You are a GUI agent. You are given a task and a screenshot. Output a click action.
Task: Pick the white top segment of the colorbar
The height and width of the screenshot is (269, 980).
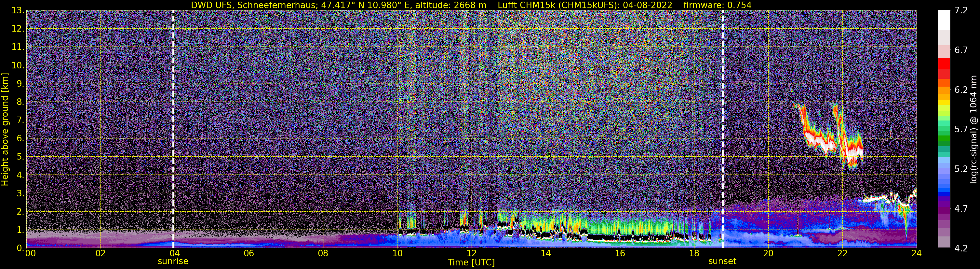[x=944, y=20]
